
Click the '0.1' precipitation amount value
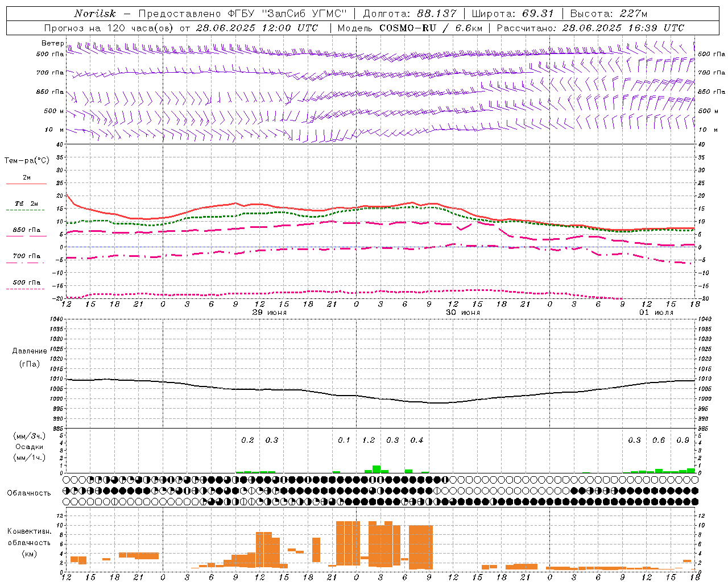pos(344,440)
